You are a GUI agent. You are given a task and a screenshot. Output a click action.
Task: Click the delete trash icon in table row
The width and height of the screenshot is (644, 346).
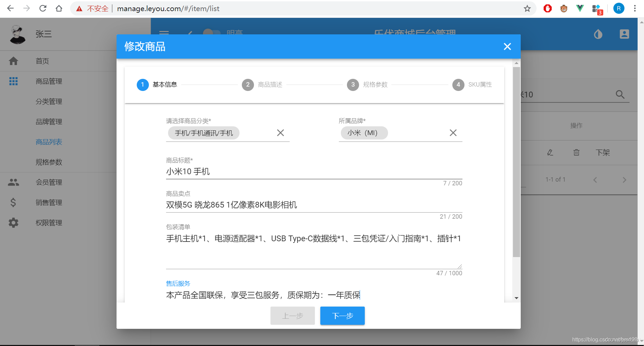pos(576,153)
